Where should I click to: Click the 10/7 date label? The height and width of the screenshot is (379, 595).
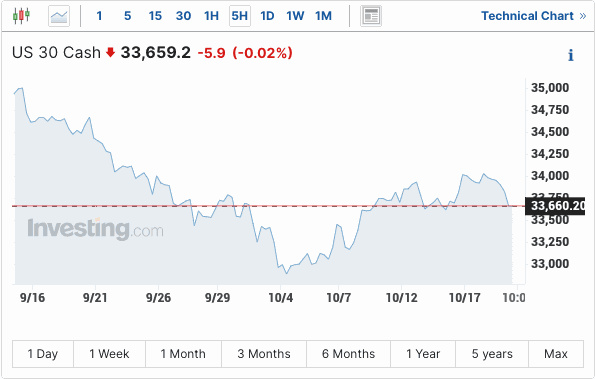tap(338, 298)
